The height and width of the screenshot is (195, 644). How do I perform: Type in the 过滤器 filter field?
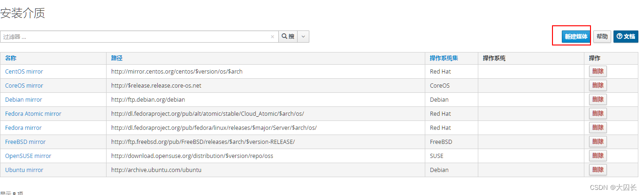136,37
